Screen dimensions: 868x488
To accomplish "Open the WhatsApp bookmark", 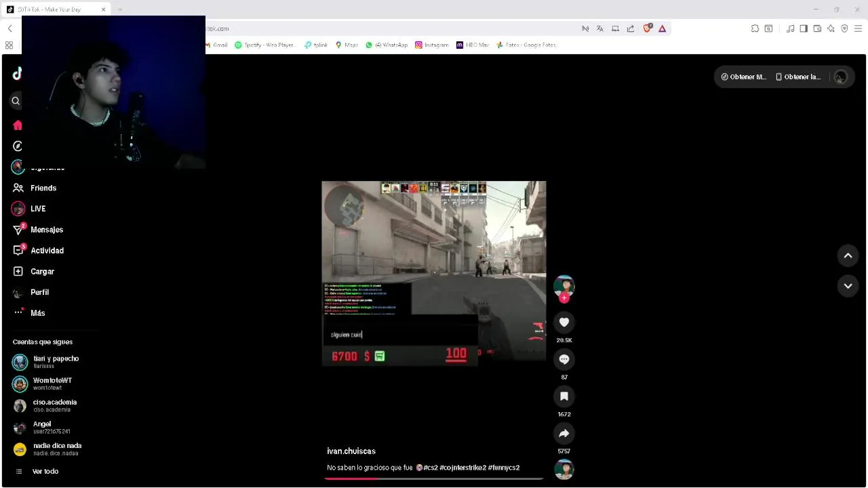I will click(387, 45).
